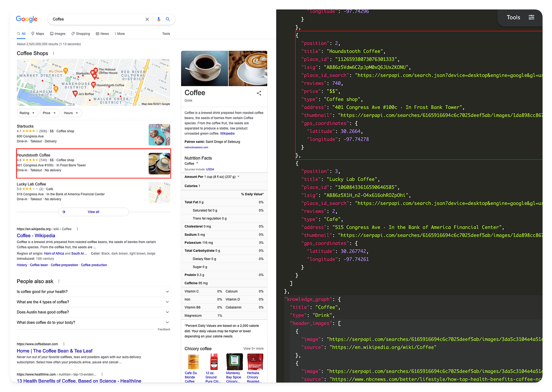Open Monterey Bay Spice Chicory product
The height and width of the screenshot is (392, 552).
coord(235,368)
